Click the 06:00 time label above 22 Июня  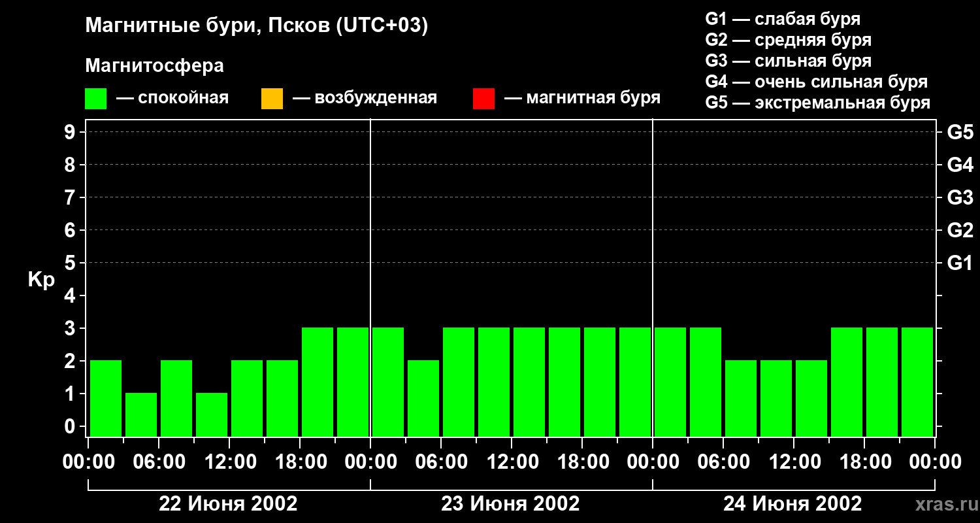159,462
